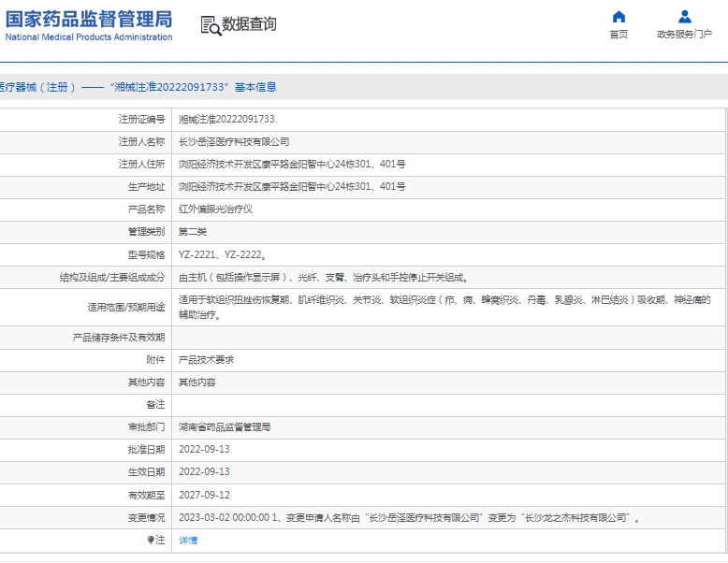Click the 备注 label
The width and height of the screenshot is (728, 563).
click(x=155, y=404)
